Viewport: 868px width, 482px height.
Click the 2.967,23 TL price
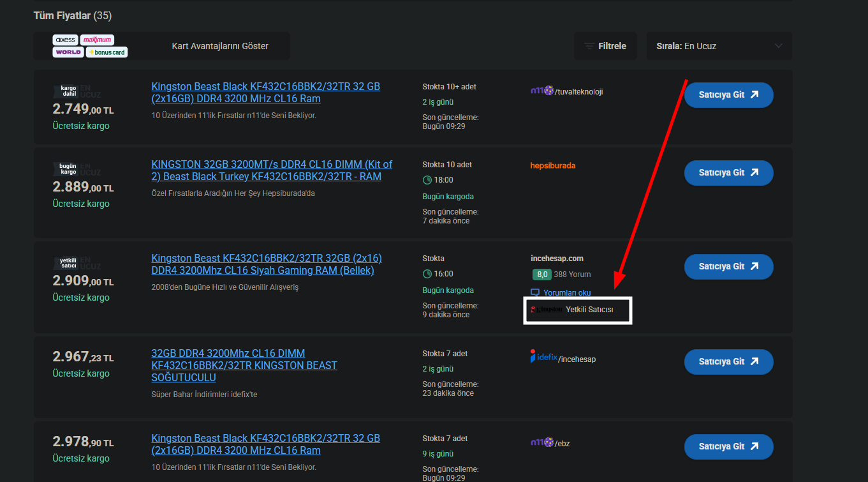(x=83, y=357)
